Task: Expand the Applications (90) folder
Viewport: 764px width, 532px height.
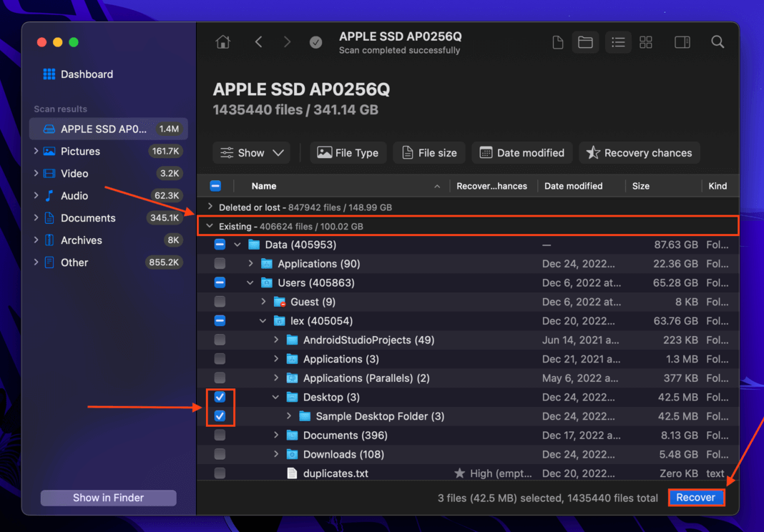Action: click(250, 264)
